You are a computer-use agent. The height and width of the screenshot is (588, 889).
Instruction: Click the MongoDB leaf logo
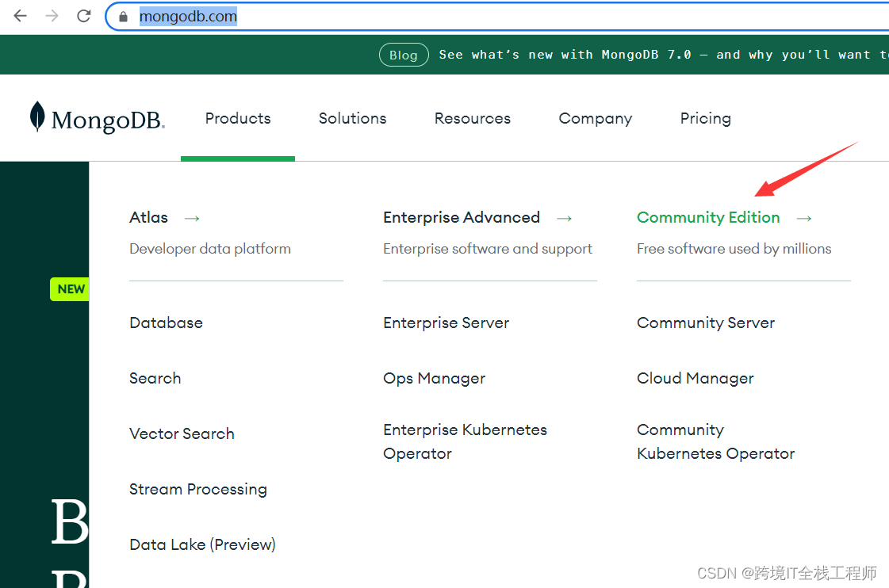click(x=37, y=116)
